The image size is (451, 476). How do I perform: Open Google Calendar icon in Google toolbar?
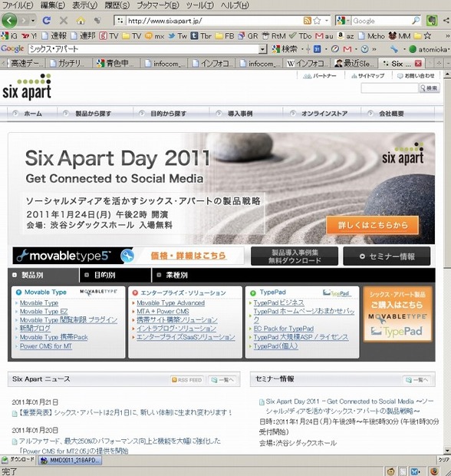(317, 49)
